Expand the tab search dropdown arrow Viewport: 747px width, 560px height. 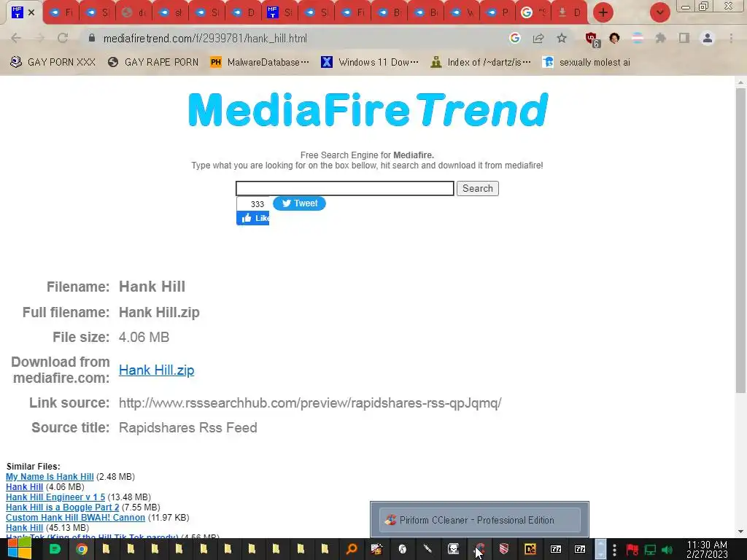pyautogui.click(x=659, y=12)
